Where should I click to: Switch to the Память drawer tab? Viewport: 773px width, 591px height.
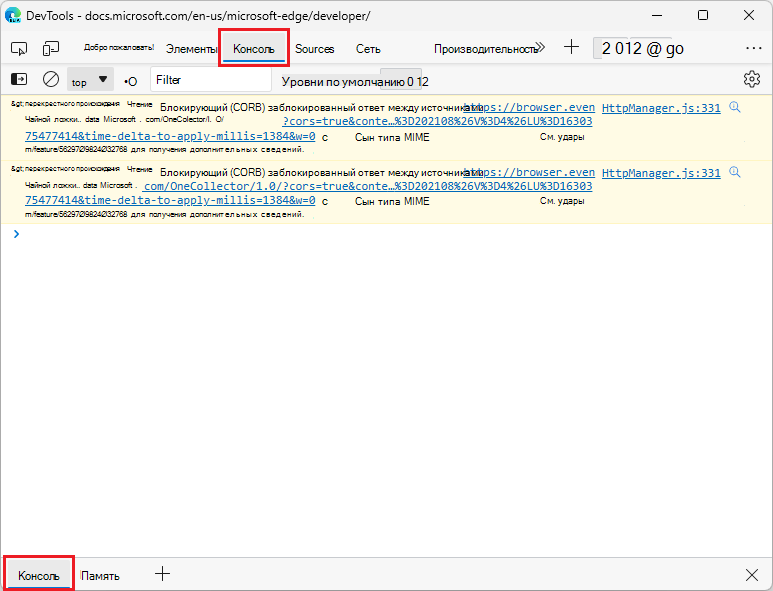click(100, 576)
